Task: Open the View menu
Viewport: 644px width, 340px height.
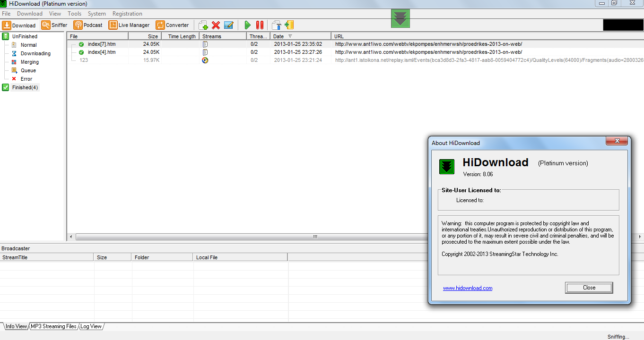Action: tap(55, 14)
